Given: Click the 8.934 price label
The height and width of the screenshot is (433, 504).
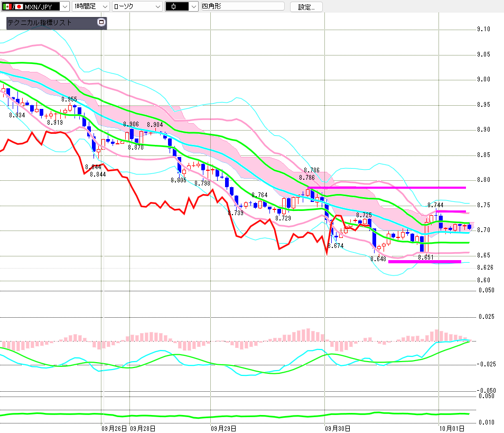Looking at the screenshot, I should click(x=17, y=115).
